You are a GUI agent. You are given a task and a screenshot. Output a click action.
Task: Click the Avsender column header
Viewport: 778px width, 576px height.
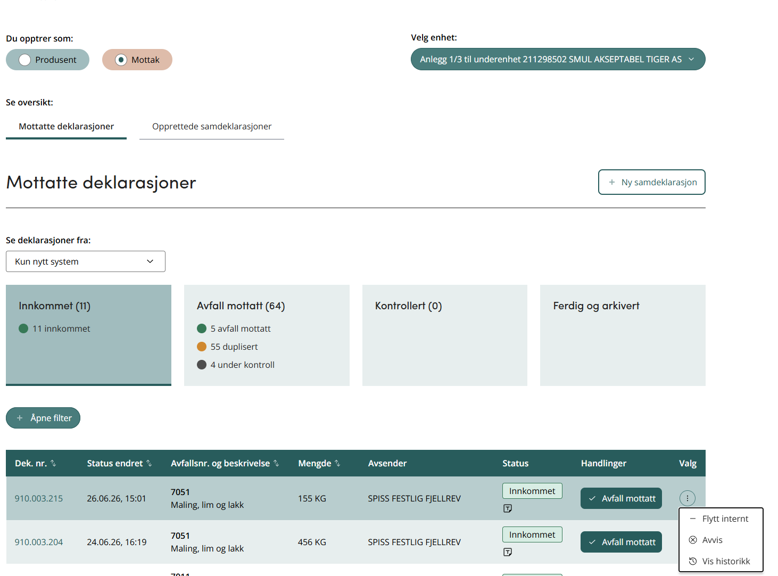(387, 463)
